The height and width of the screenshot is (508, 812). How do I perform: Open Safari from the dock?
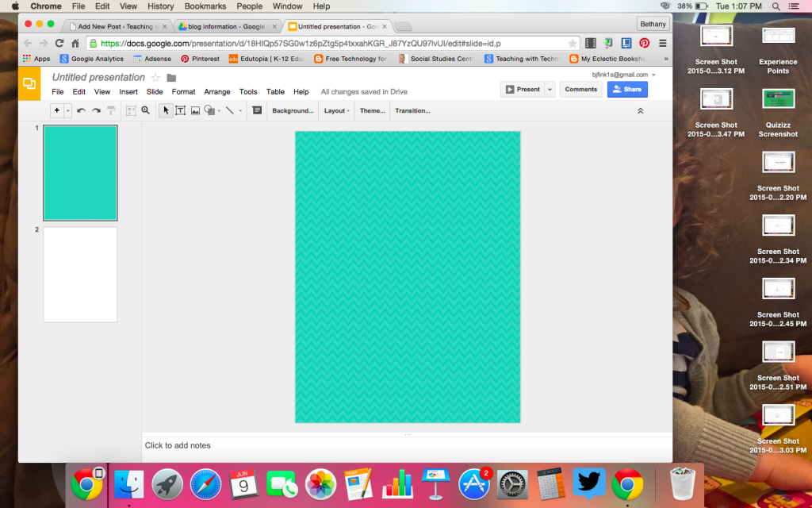205,485
